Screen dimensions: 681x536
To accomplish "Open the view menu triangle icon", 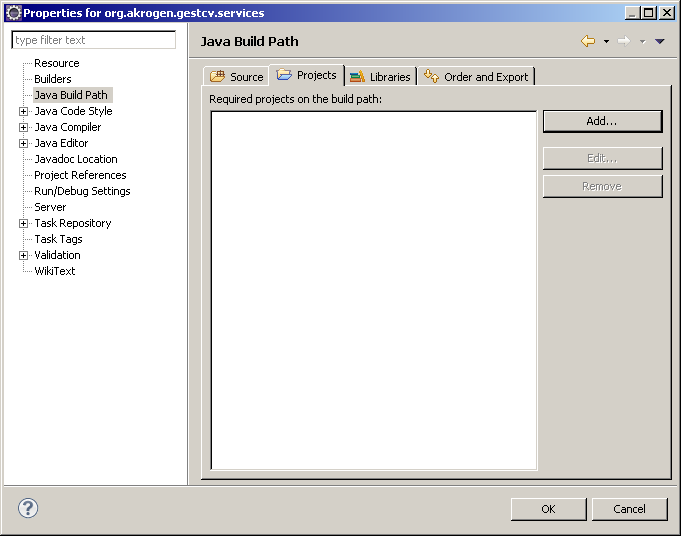I will point(659,41).
